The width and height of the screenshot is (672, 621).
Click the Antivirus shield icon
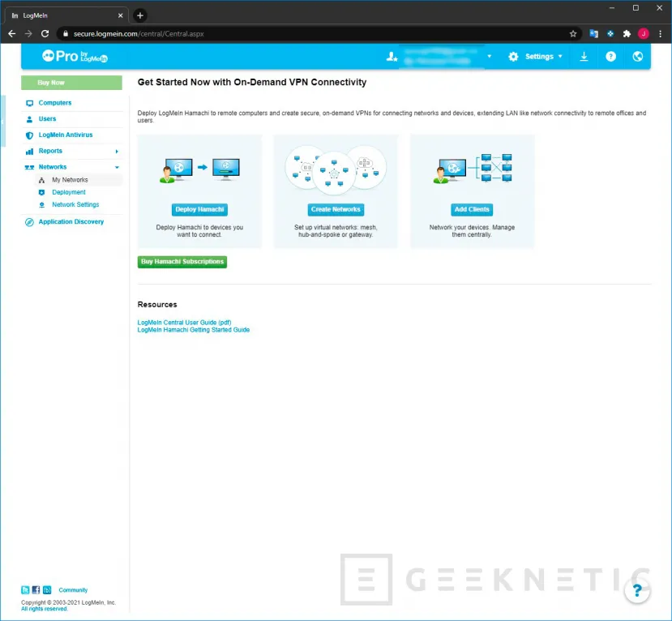tap(29, 135)
